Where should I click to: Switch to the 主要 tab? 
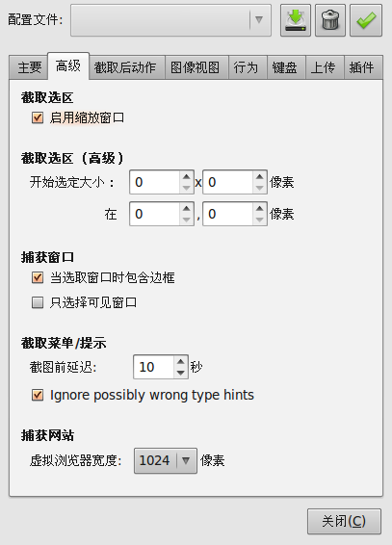point(29,67)
